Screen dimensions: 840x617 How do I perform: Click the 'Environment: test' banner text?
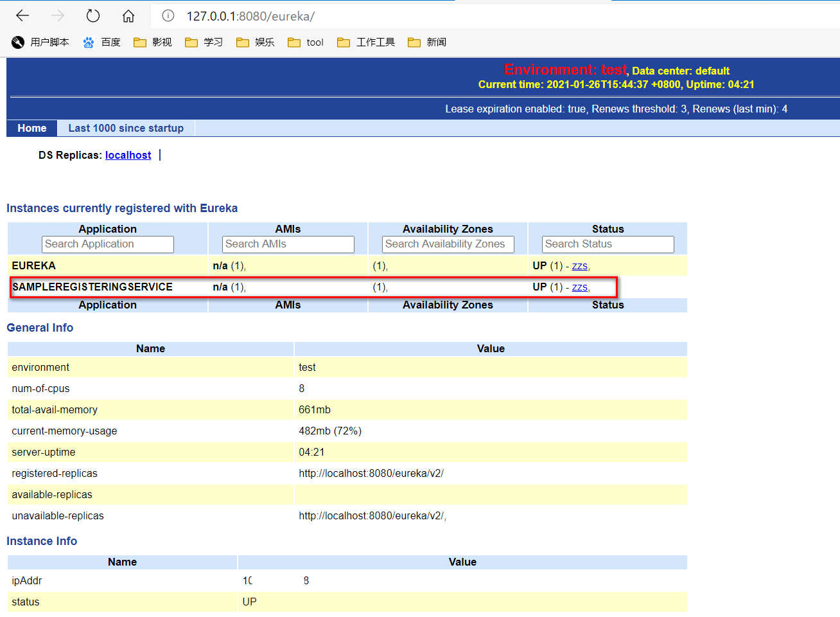pyautogui.click(x=565, y=69)
